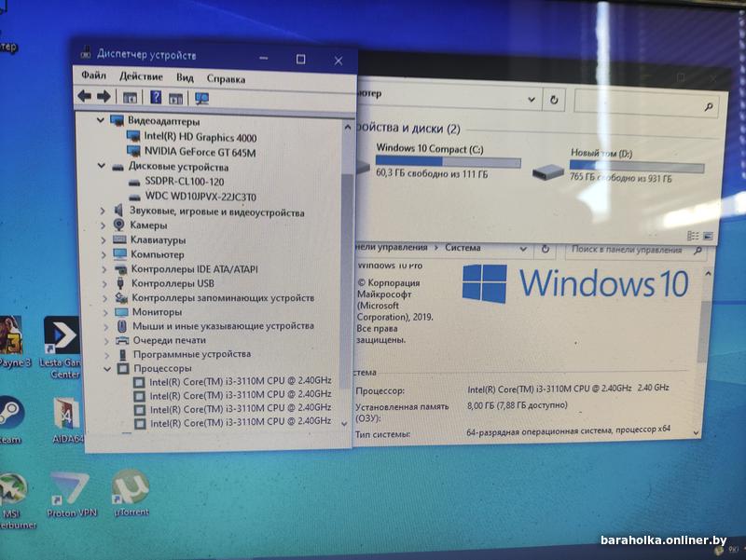Click the Видеоадаптеры display adapter icon

point(117,120)
